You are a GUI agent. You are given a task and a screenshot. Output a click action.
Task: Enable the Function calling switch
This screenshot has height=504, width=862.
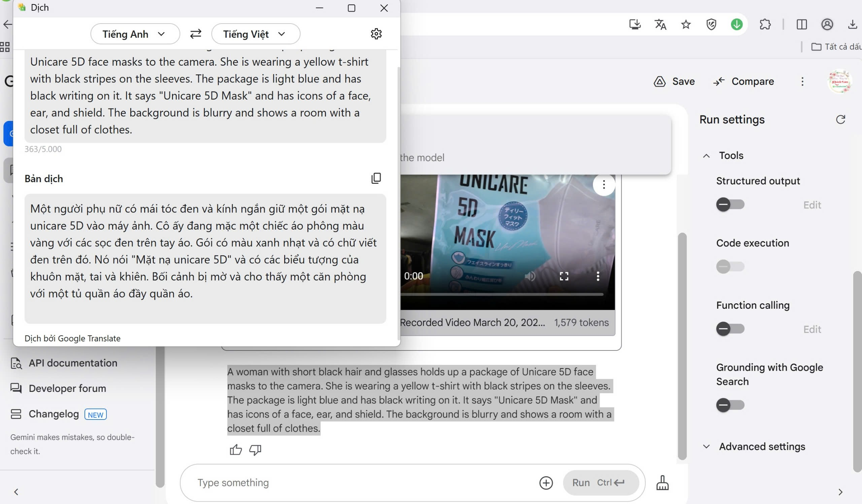(x=730, y=329)
